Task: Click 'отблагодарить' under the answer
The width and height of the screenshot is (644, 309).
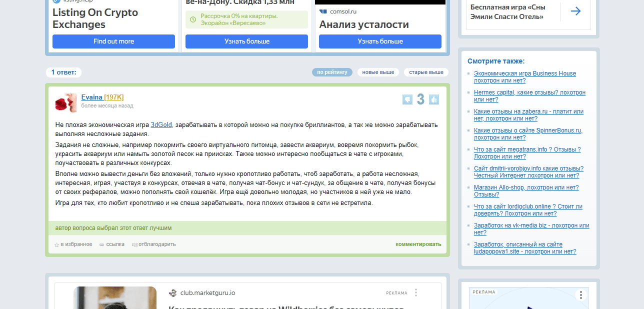Action: pyautogui.click(x=156, y=244)
